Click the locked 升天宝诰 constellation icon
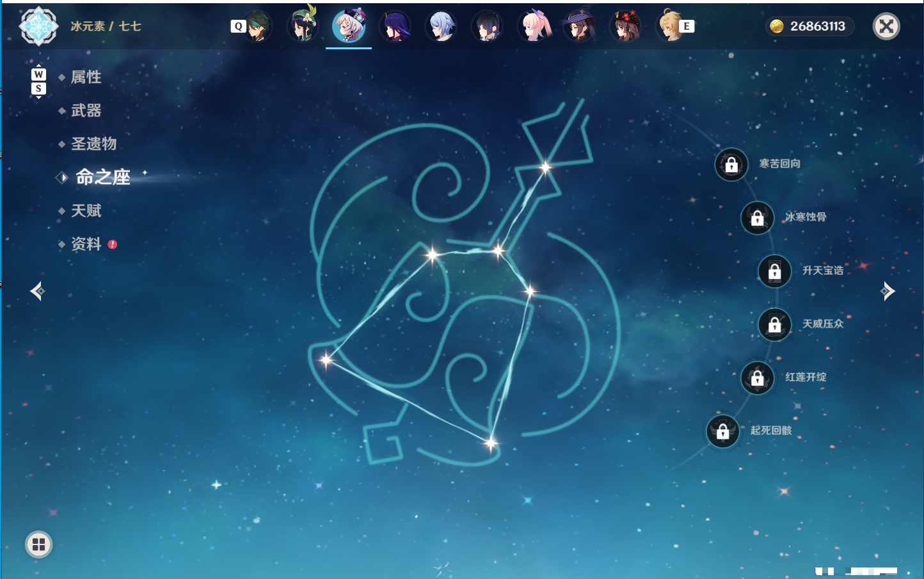The image size is (924, 579). pos(774,271)
